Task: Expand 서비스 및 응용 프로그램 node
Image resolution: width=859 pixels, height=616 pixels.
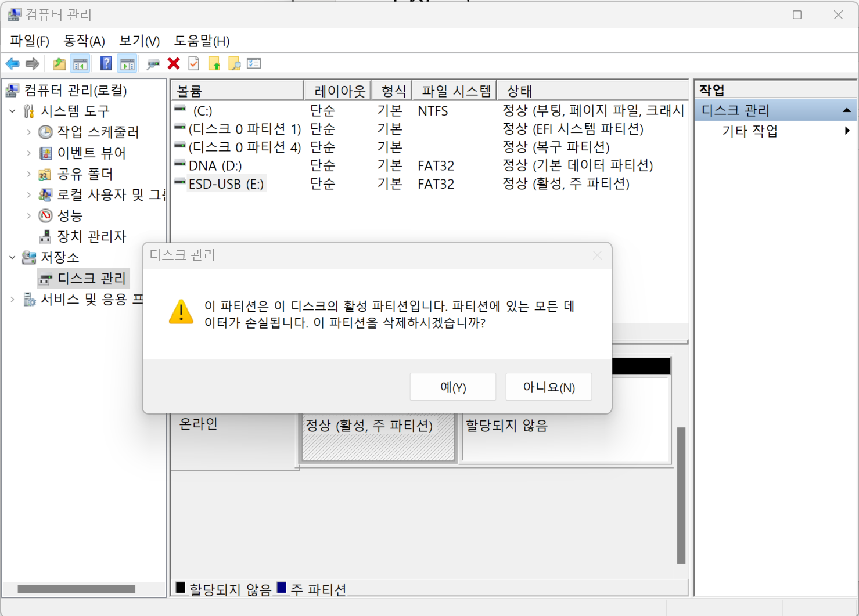Action: click(13, 299)
